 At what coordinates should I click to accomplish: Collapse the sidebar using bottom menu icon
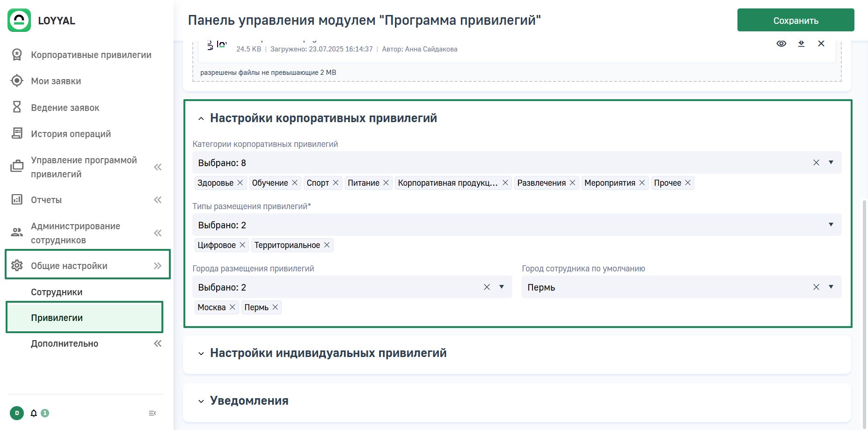pos(152,413)
